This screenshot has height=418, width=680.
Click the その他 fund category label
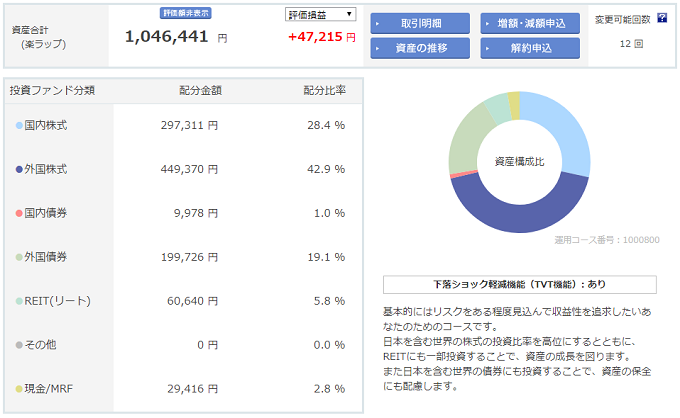pyautogui.click(x=40, y=345)
